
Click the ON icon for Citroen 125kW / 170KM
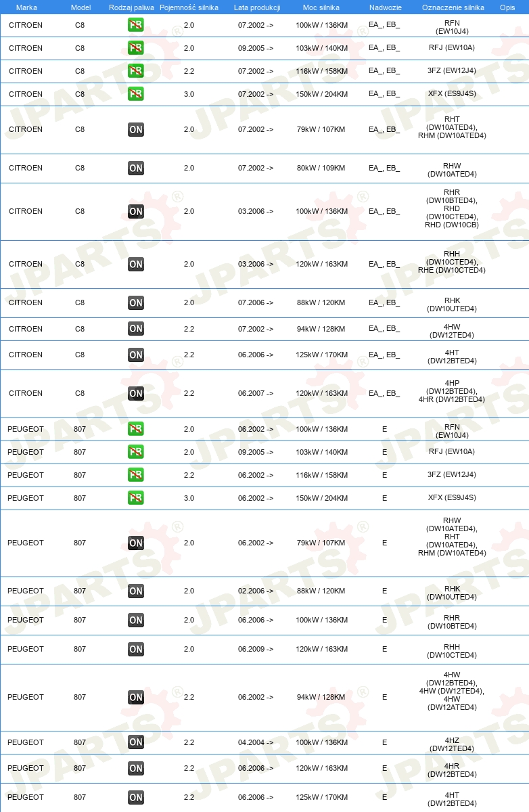(x=136, y=355)
